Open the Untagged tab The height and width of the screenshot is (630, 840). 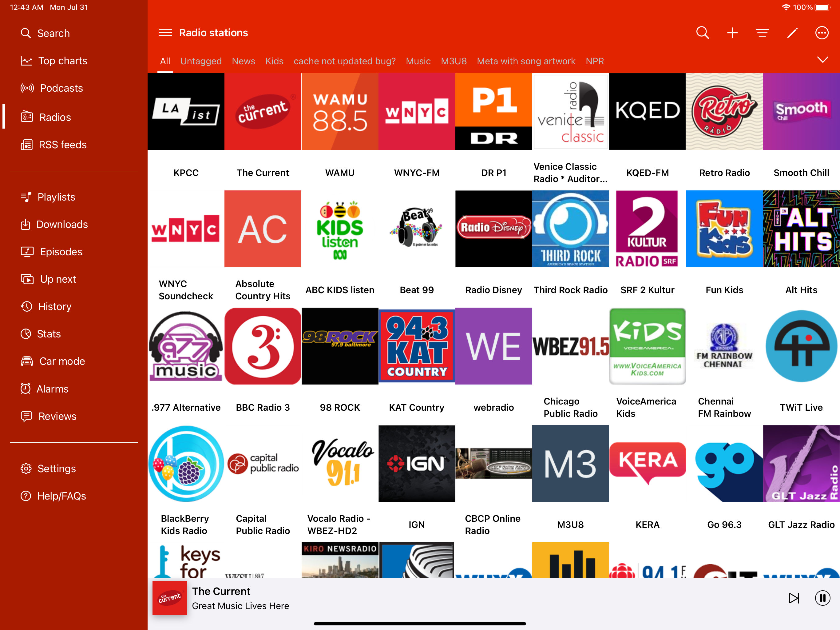[x=200, y=61]
